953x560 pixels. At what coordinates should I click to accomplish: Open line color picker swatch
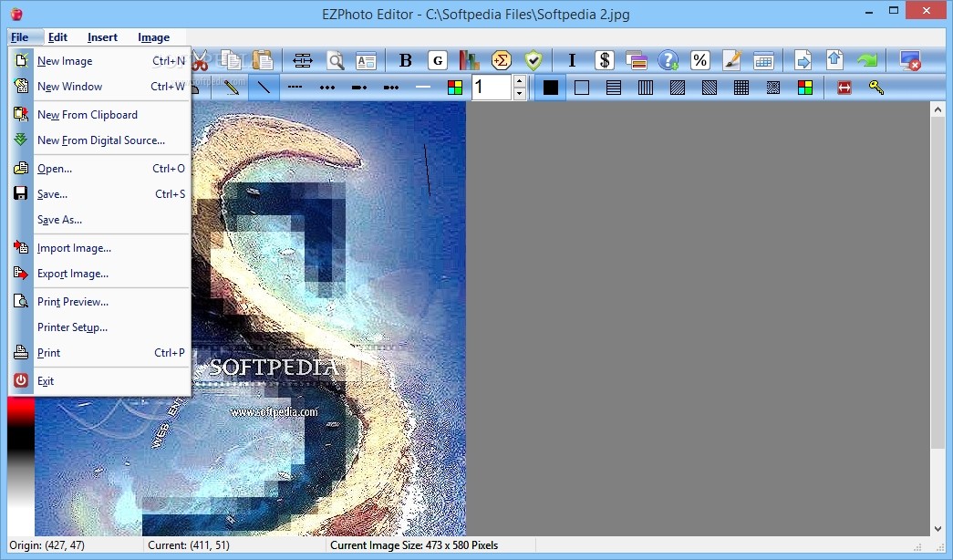pos(455,87)
